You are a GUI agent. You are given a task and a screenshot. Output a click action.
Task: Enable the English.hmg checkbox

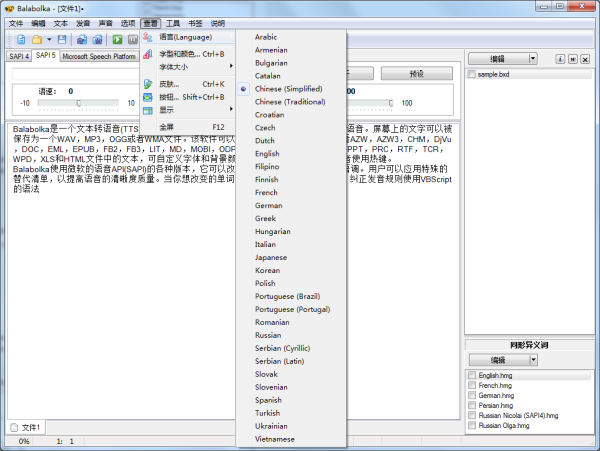tap(472, 375)
